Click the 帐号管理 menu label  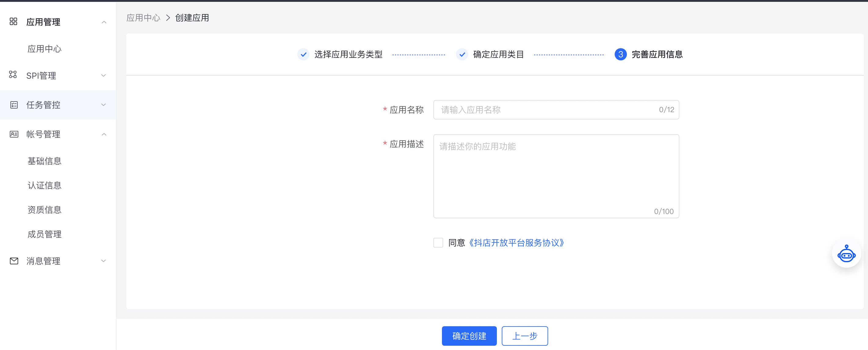pyautogui.click(x=43, y=134)
